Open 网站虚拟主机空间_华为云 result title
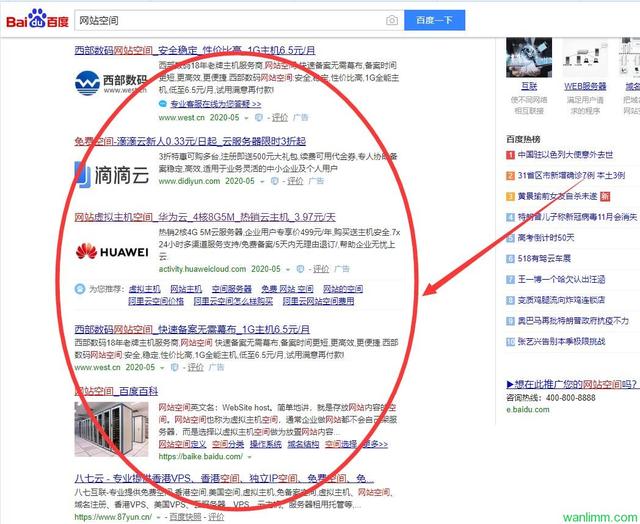 point(205,217)
